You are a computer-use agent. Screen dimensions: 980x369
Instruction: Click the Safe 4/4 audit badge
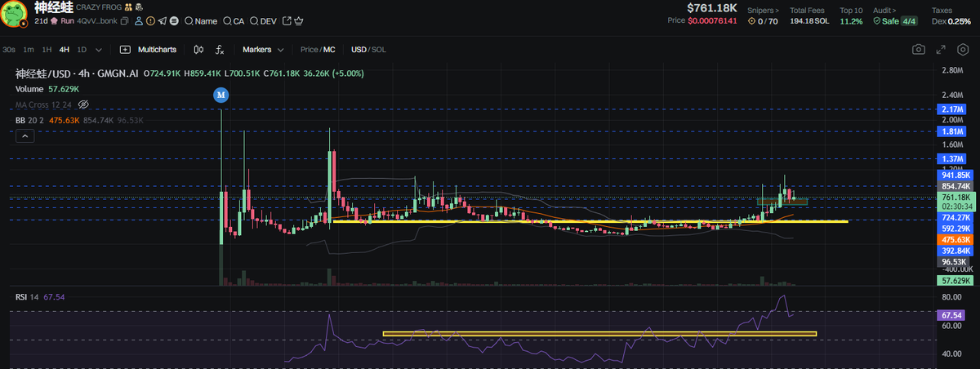[x=895, y=20]
